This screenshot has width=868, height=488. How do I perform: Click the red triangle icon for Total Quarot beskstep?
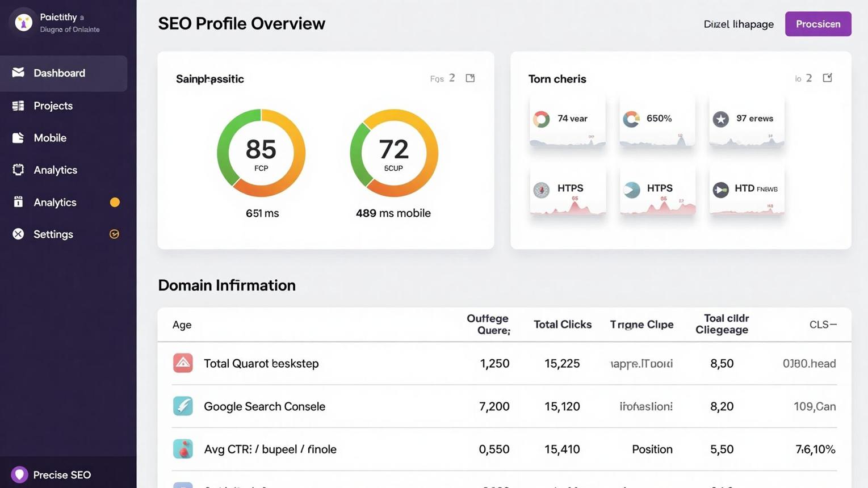183,363
